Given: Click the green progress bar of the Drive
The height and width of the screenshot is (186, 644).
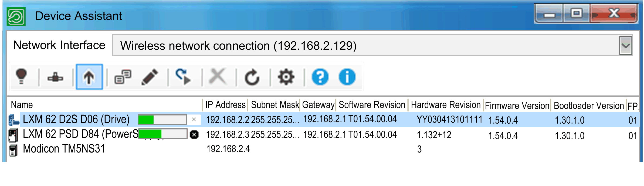Looking at the screenshot, I should (x=162, y=119).
